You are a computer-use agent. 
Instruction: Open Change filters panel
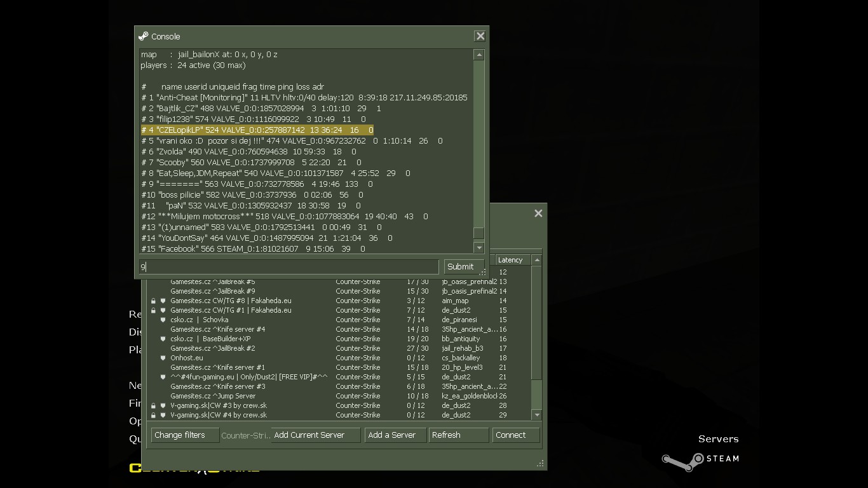tap(185, 435)
